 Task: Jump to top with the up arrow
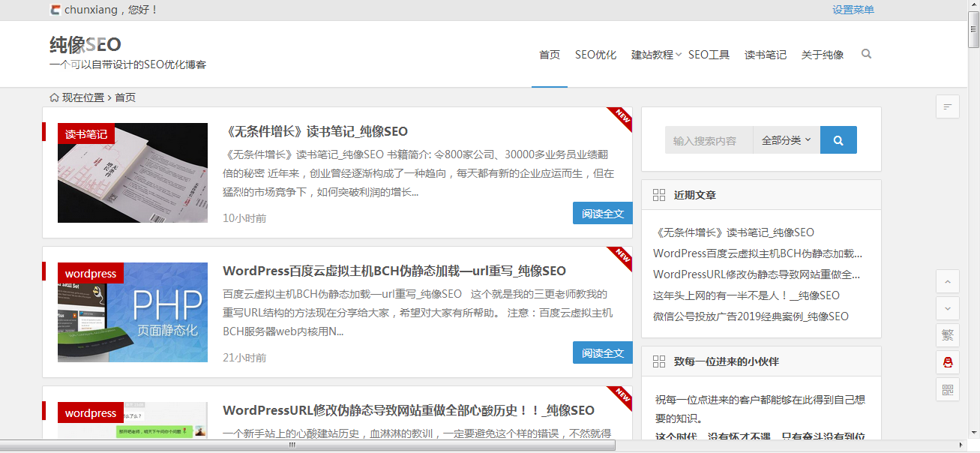(948, 282)
